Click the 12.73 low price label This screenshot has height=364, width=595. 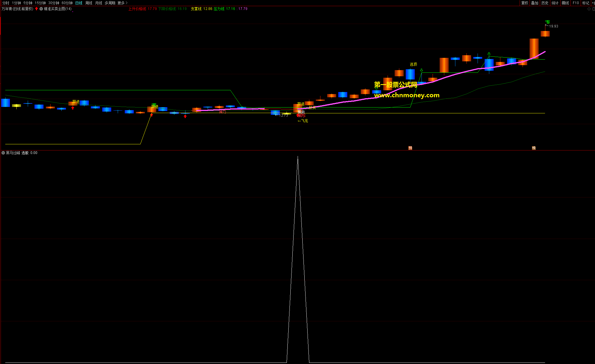pyautogui.click(x=283, y=115)
